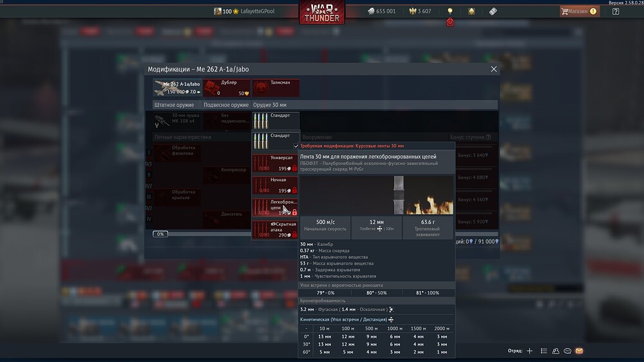Click the Silver Lions balance 655 001
This screenshot has width=644, height=362.
(381, 11)
